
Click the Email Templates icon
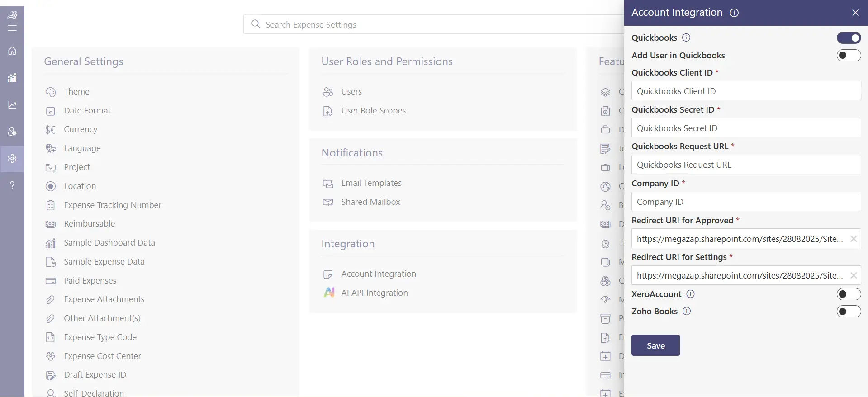pos(328,183)
